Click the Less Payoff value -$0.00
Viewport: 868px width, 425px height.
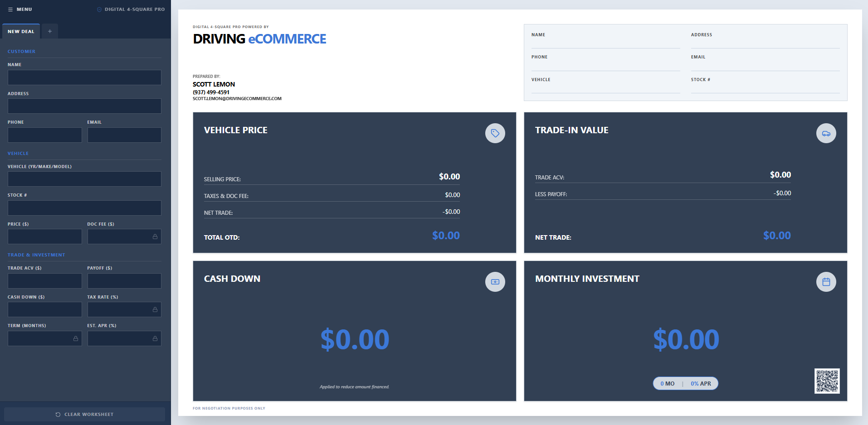(x=782, y=193)
